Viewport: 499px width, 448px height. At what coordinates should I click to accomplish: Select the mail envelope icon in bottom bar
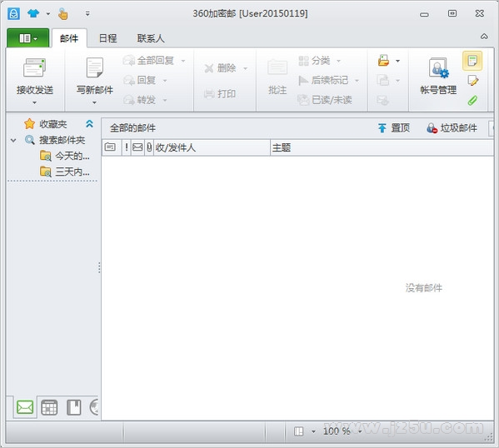pyautogui.click(x=25, y=407)
